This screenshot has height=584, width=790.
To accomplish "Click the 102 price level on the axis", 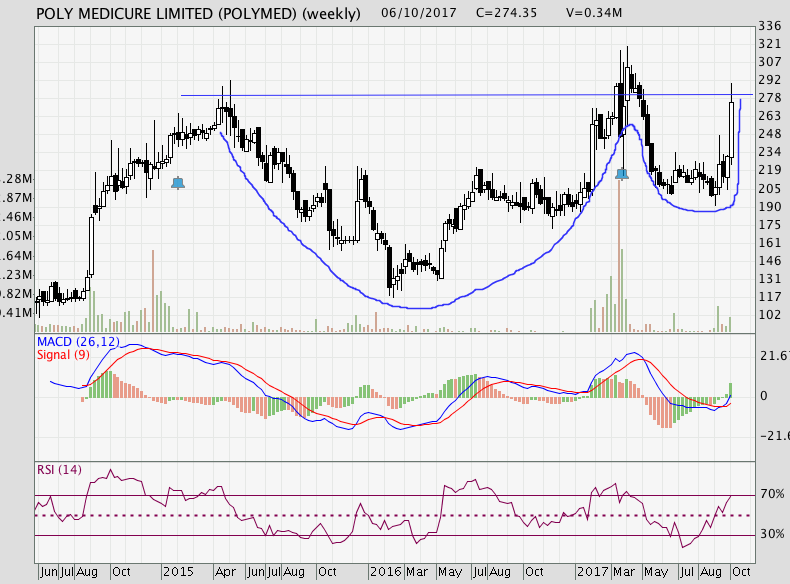I will [x=769, y=314].
